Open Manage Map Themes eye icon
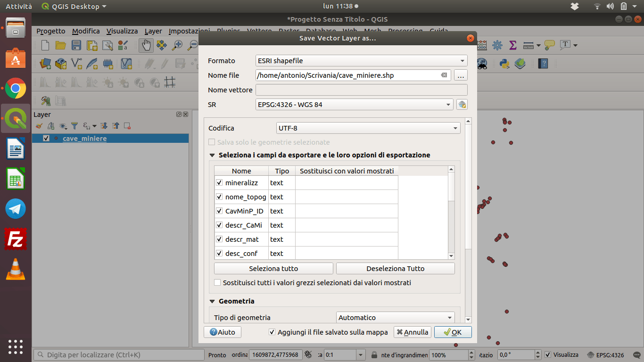Viewport: 644px width, 362px height. (63, 126)
